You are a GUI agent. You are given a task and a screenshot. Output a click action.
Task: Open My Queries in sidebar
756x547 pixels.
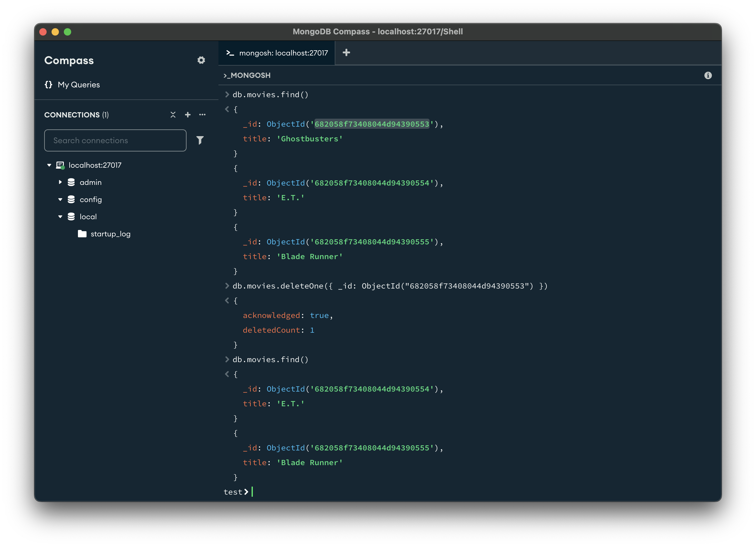[x=79, y=85]
